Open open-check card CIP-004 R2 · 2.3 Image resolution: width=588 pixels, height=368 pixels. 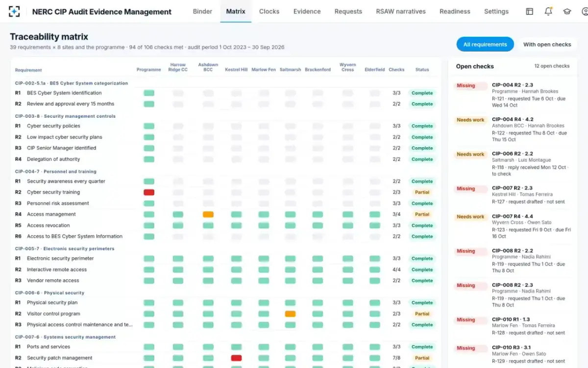click(x=513, y=95)
